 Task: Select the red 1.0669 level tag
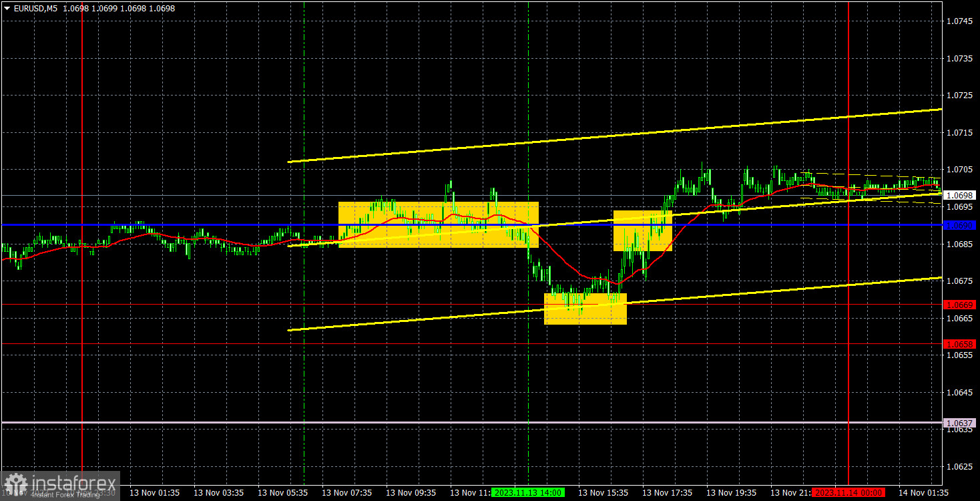pos(959,305)
